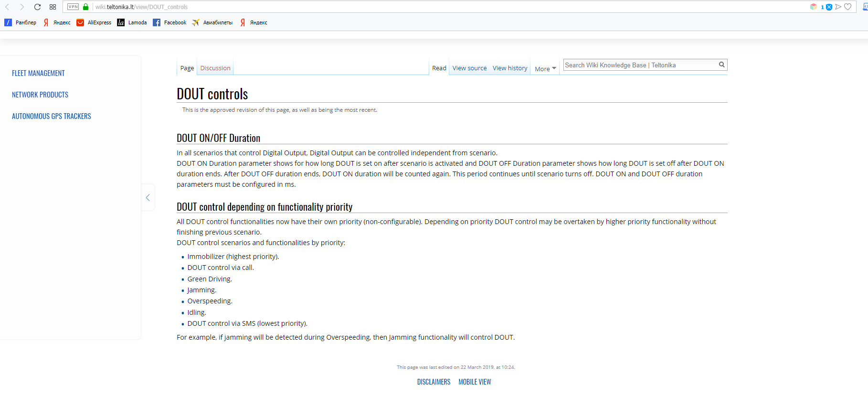Toggle the VPN badge in address bar
The width and height of the screenshot is (868, 397).
point(73,7)
